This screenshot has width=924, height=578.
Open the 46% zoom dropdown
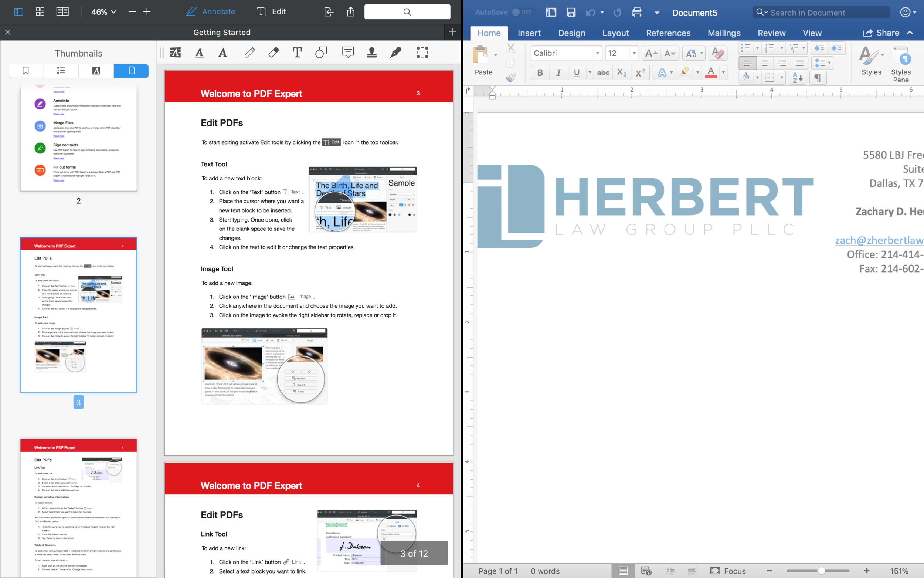tap(103, 12)
